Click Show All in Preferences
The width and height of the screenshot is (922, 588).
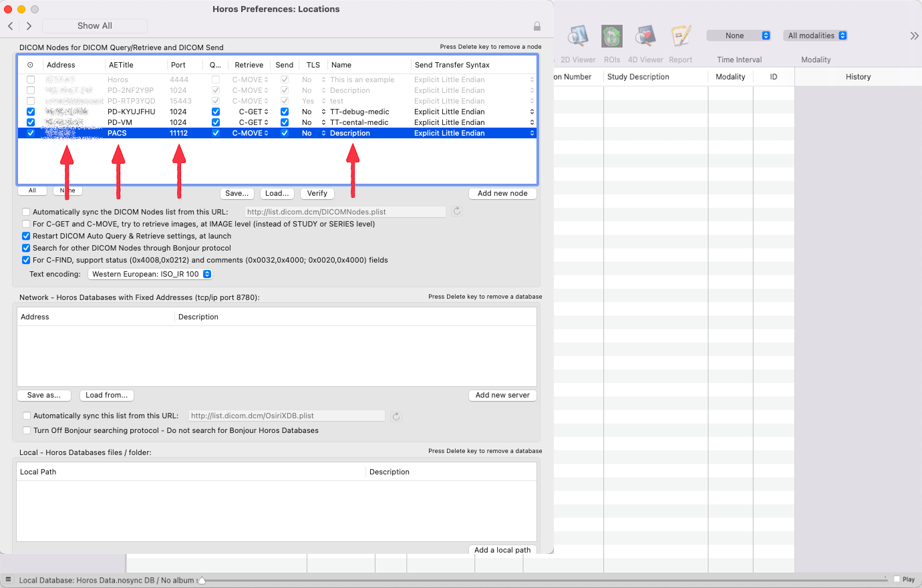pos(94,25)
